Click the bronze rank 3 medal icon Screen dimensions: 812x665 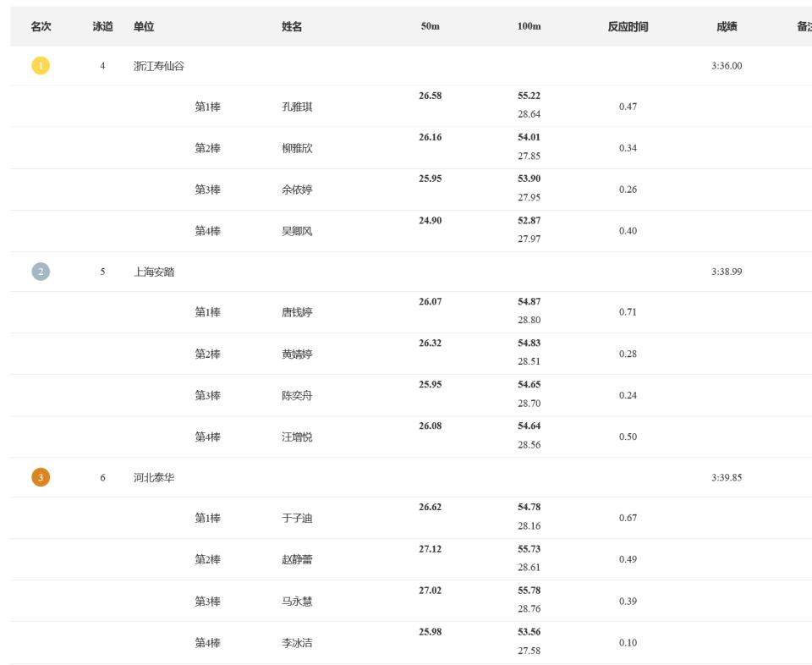[41, 477]
